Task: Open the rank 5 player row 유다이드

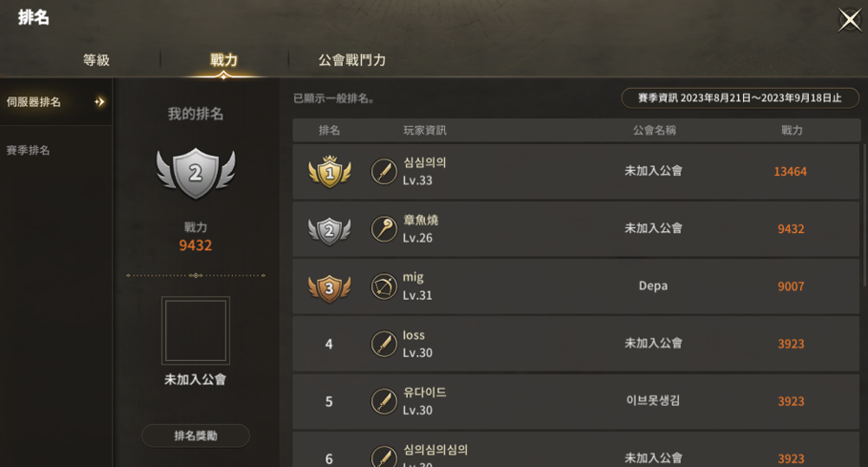Action: [x=576, y=402]
